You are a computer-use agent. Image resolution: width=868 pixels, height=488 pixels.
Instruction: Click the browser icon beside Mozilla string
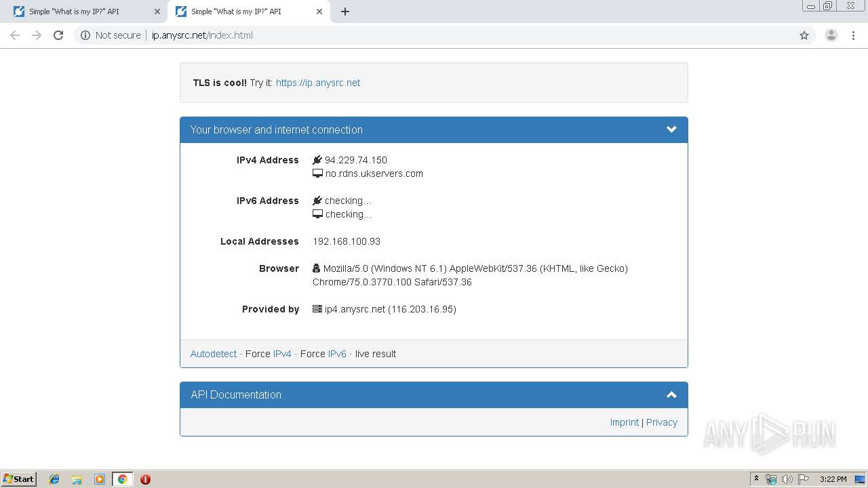(316, 268)
